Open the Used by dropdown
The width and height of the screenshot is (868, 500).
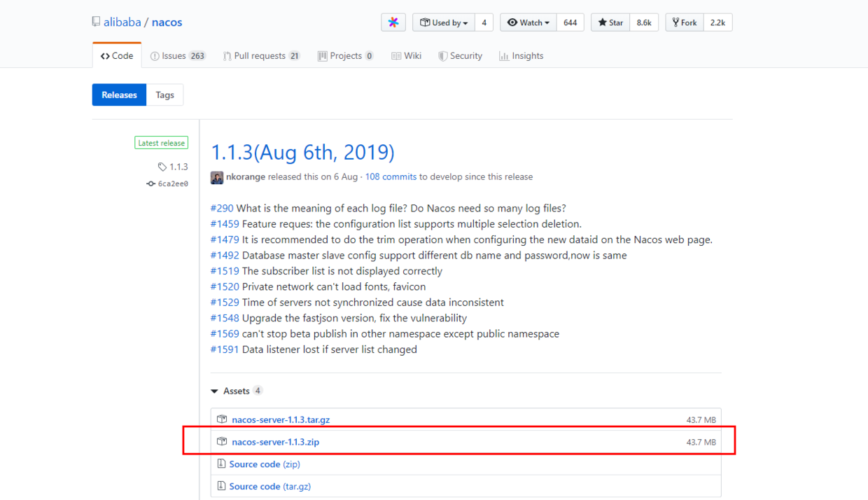tap(444, 22)
